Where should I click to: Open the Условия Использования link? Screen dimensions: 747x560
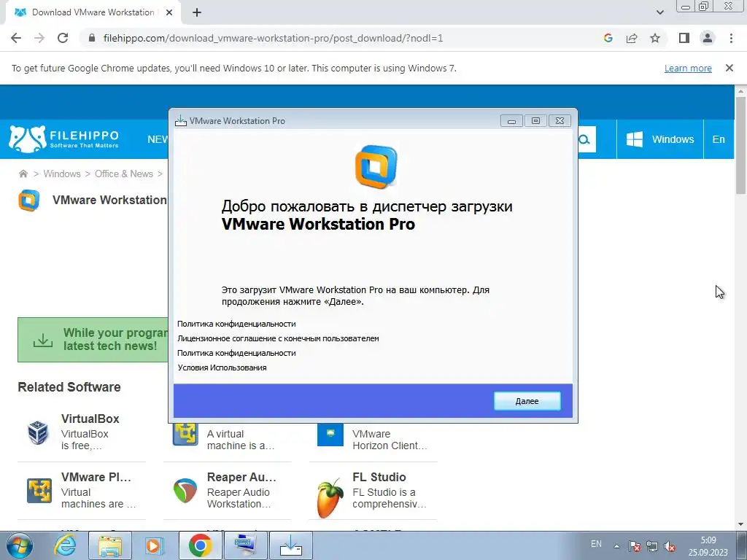(x=222, y=367)
